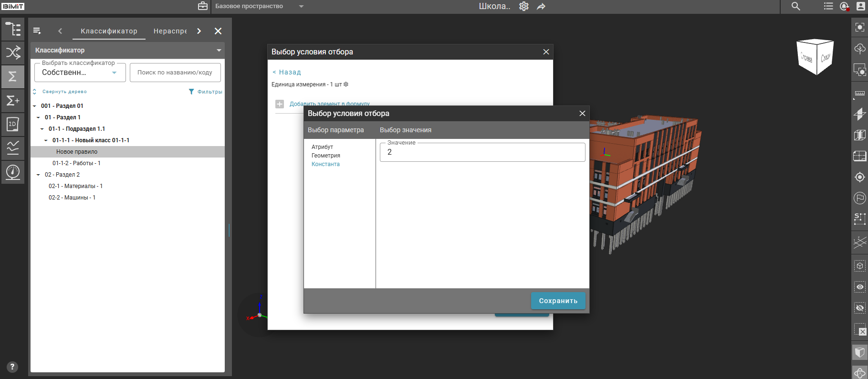Image resolution: width=868 pixels, height=379 pixels.
Task: Open the model structure tree panel
Action: pos(13,29)
